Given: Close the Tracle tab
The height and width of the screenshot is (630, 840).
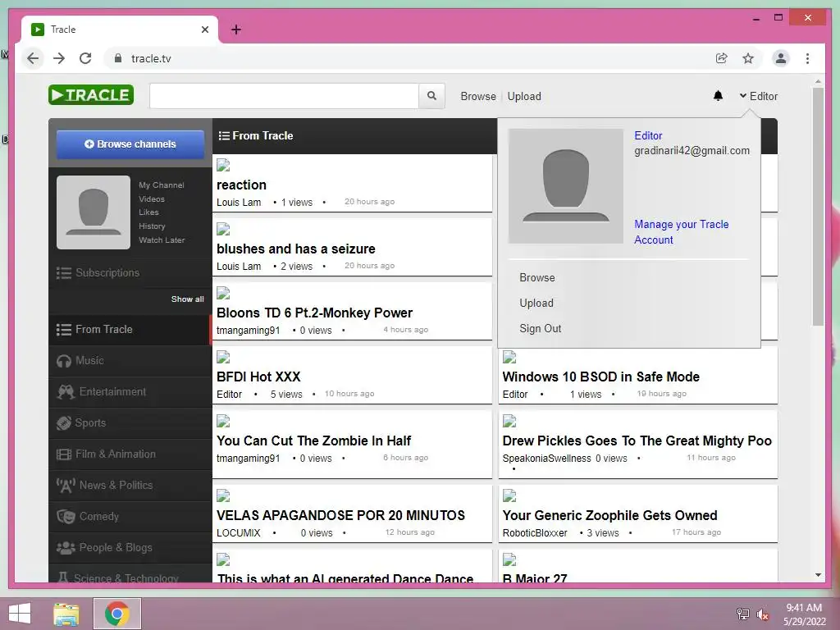Looking at the screenshot, I should [x=204, y=30].
